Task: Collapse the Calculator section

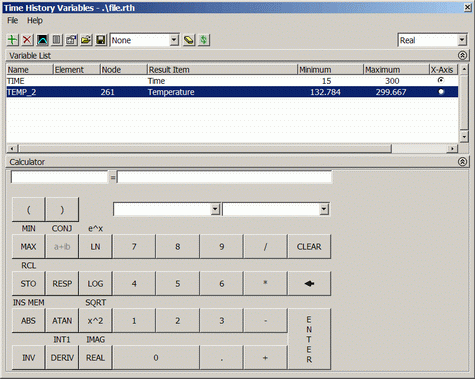Action: pos(462,162)
